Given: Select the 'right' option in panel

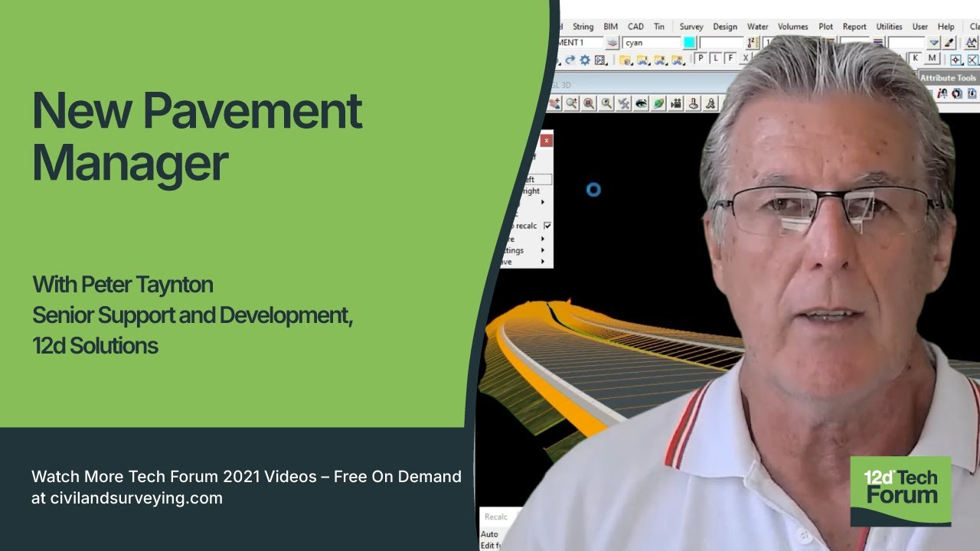Looking at the screenshot, I should tap(530, 191).
